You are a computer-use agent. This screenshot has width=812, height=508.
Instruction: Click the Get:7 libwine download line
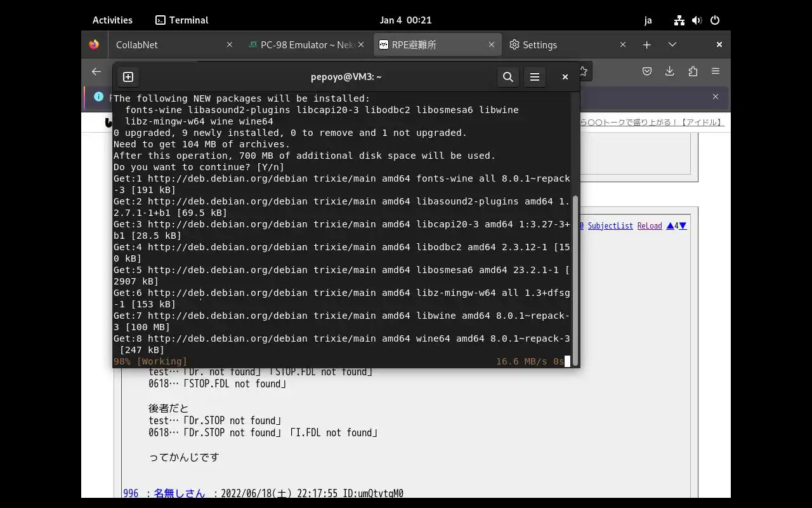(x=342, y=321)
